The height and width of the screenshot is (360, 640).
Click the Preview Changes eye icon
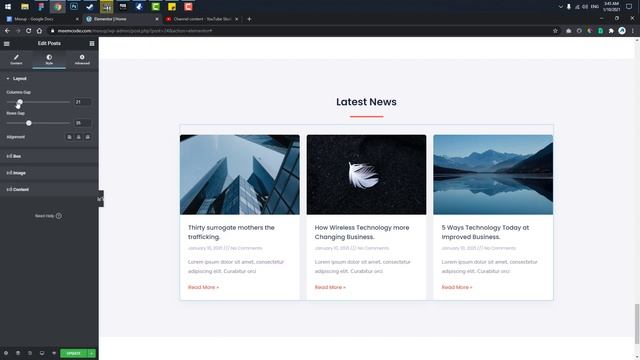(x=54, y=353)
